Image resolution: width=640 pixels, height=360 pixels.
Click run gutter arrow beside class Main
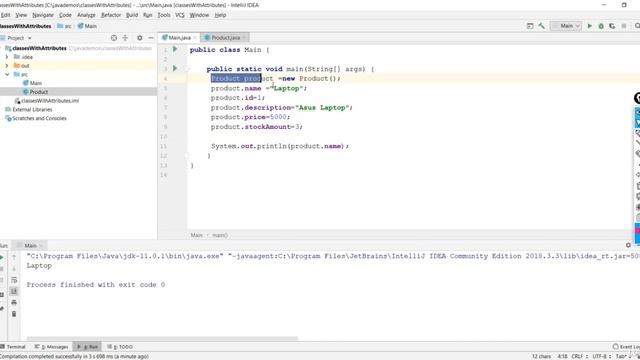[x=175, y=49]
